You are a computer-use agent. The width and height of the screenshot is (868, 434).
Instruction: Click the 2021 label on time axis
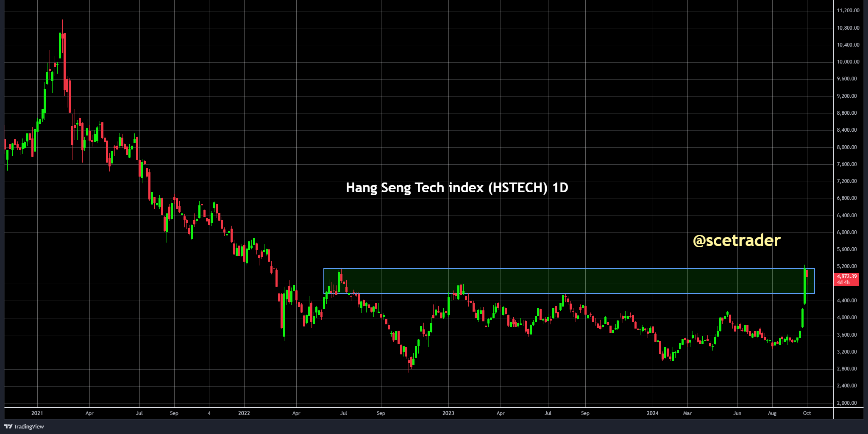click(36, 413)
